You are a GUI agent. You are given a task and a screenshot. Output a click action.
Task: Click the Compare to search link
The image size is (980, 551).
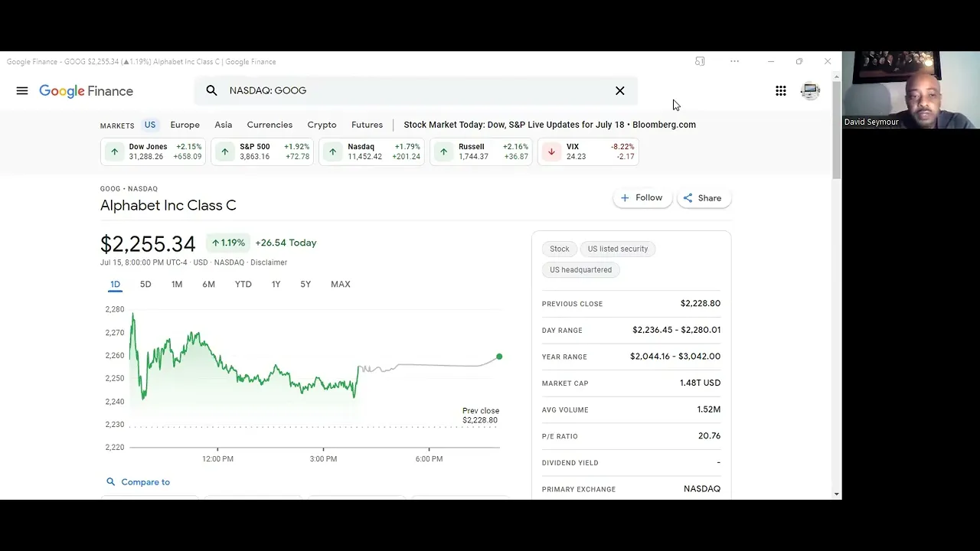[139, 482]
